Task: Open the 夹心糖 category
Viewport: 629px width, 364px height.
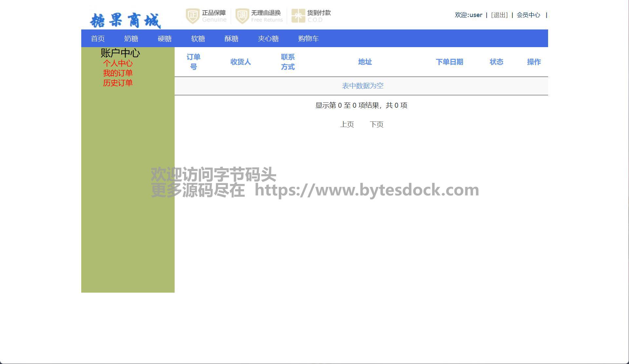Action: 268,39
